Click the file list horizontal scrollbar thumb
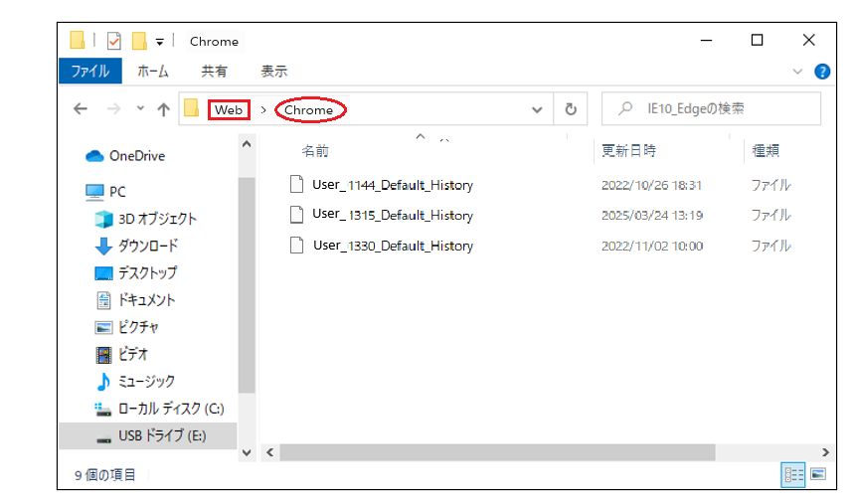 [x=497, y=452]
